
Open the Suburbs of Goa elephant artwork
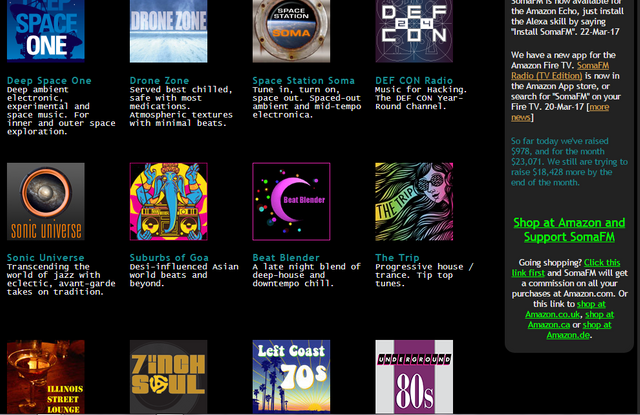(x=169, y=202)
